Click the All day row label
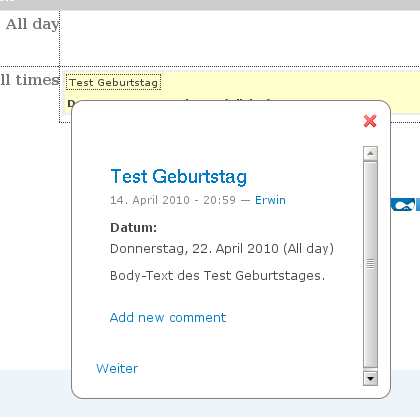420x417 pixels. tap(32, 24)
